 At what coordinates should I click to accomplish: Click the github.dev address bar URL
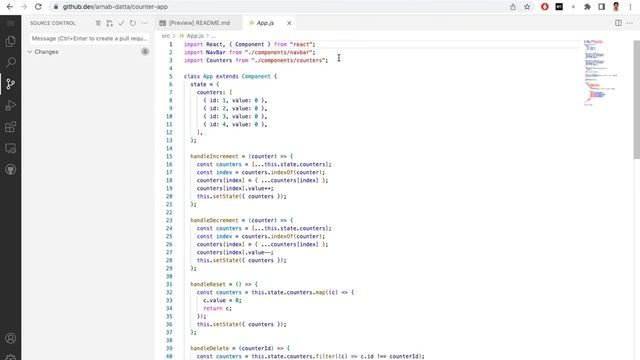point(115,7)
